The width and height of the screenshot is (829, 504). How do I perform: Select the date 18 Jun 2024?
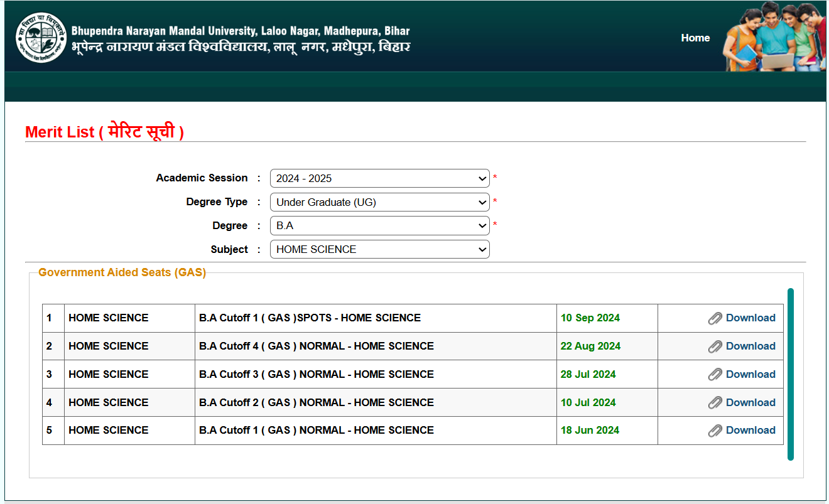(x=590, y=430)
